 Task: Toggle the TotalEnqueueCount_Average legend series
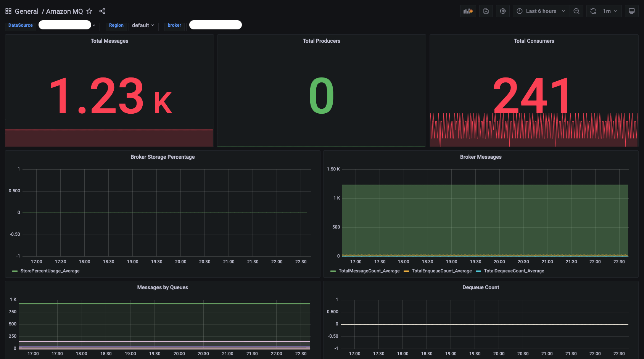pyautogui.click(x=441, y=271)
